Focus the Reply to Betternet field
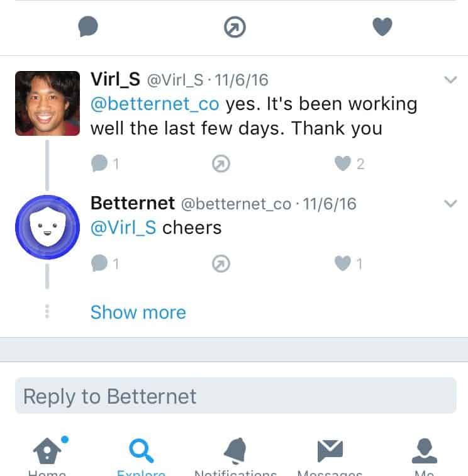 point(236,396)
